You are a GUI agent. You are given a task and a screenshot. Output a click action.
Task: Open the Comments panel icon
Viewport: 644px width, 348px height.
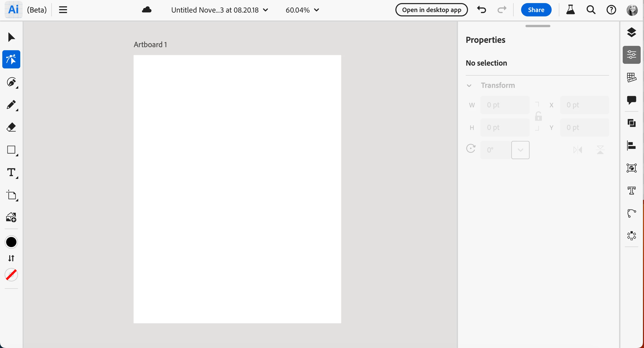631,100
